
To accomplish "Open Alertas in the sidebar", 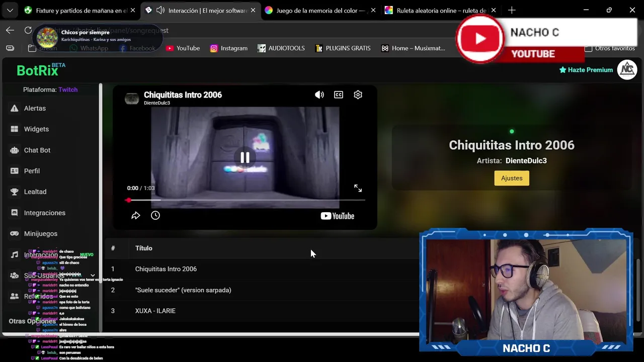I will pyautogui.click(x=35, y=108).
